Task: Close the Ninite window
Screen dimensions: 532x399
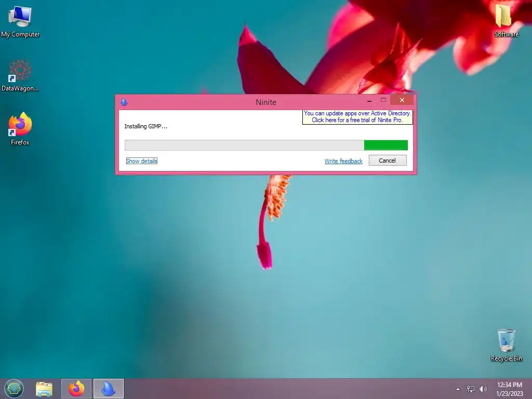Action: (402, 100)
